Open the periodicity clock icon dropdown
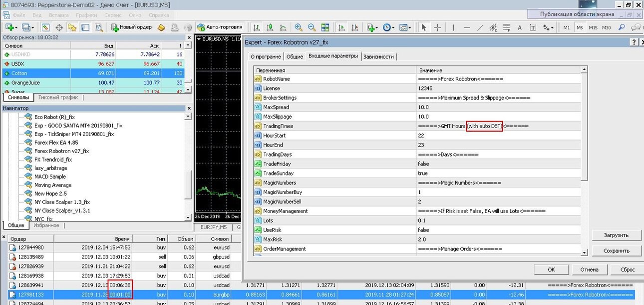The image size is (644, 305). click(x=388, y=27)
